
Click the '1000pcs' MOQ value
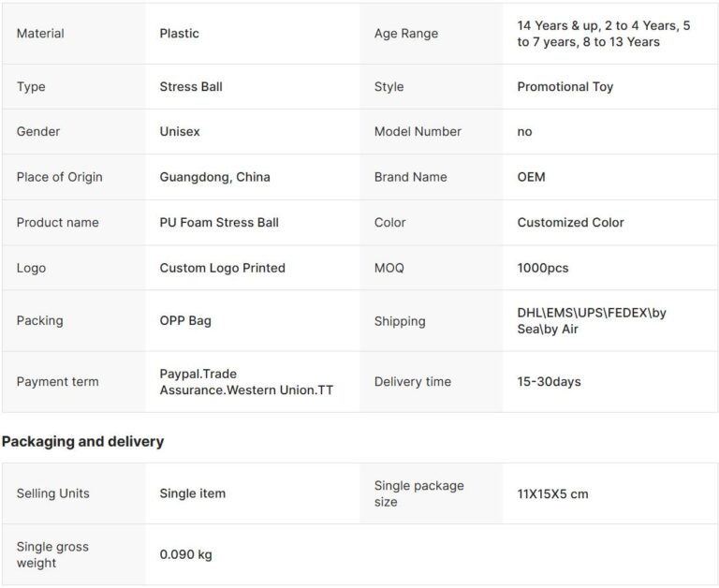543,268
